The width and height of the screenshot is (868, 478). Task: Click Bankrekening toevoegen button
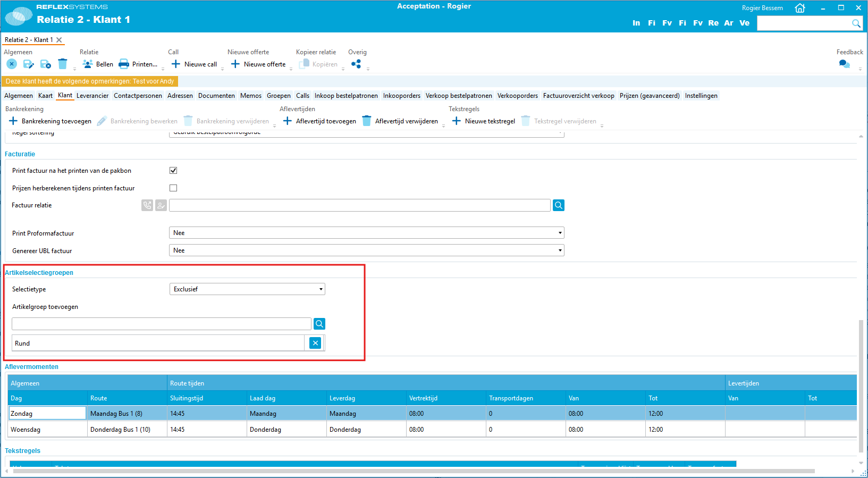(50, 121)
